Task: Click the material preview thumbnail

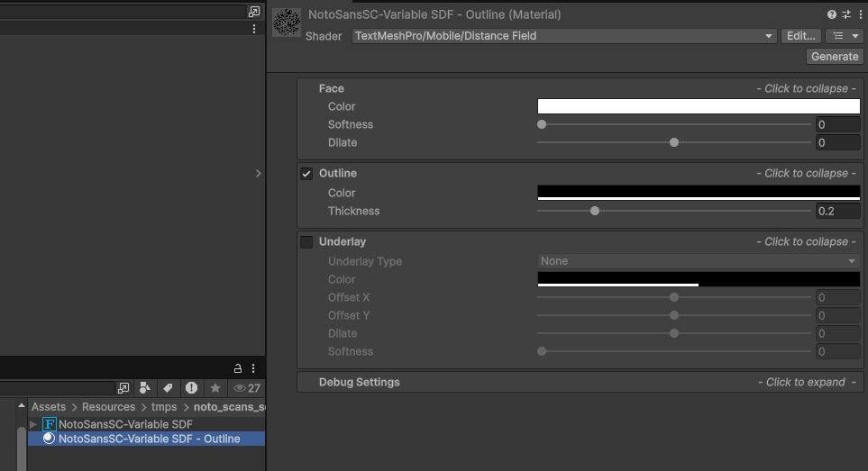Action: tap(287, 23)
